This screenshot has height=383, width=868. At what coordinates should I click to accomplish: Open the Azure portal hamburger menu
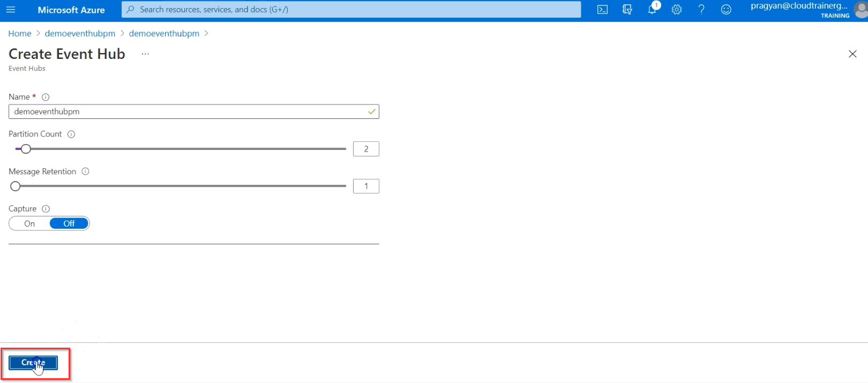point(11,10)
